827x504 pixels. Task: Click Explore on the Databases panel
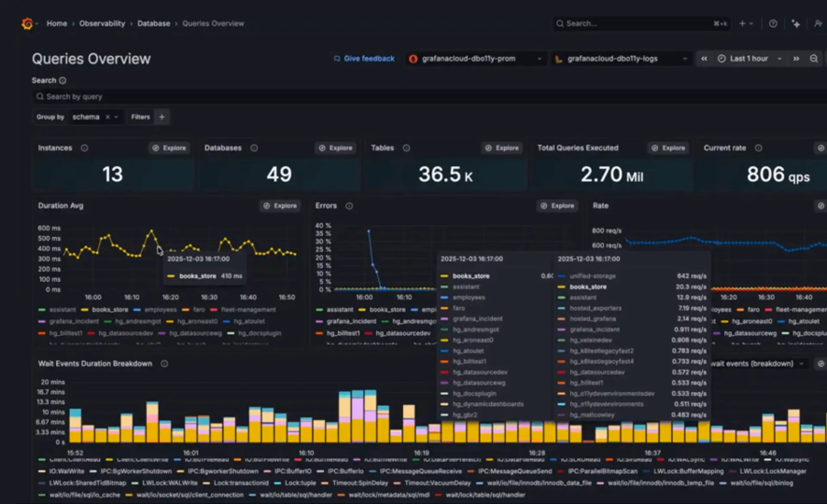click(336, 148)
